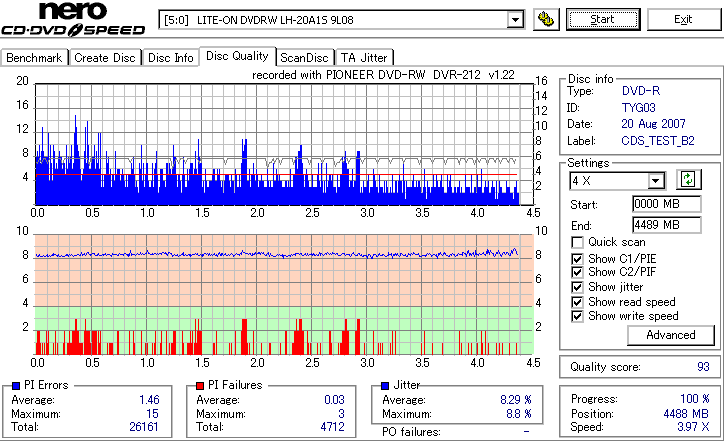Screen dimensions: 724x441
Task: Click the disc ID TYG03
Action: click(639, 108)
